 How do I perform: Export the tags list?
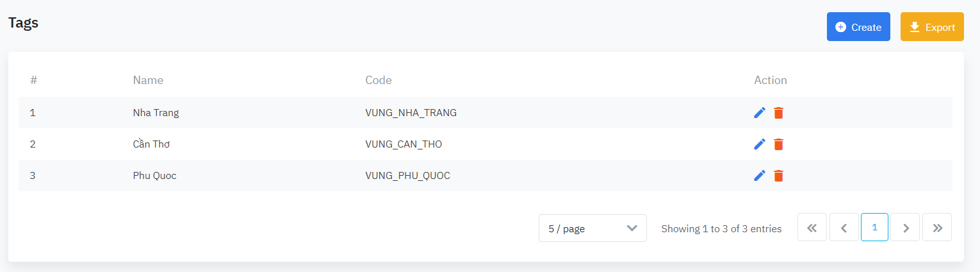(x=932, y=27)
